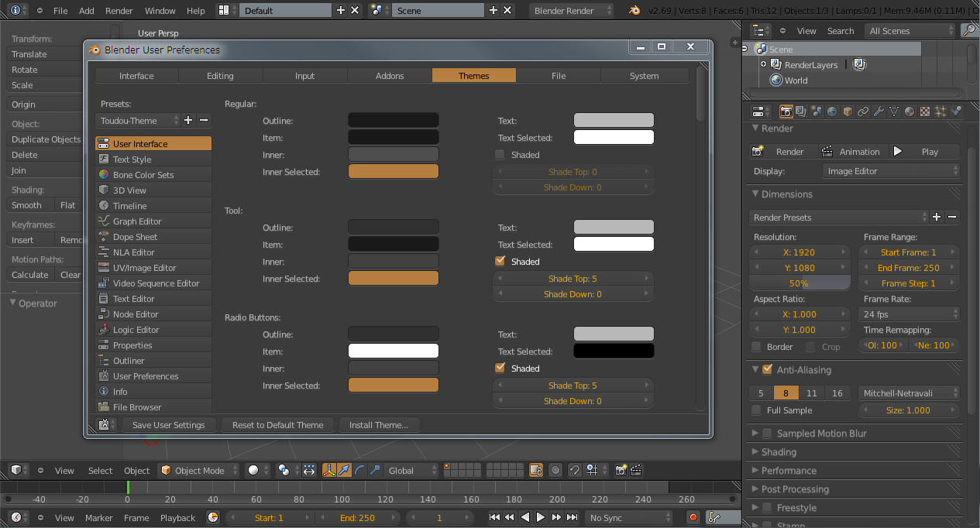The height and width of the screenshot is (528, 980).
Task: Toggle the snap magnet icon
Action: pos(574,470)
